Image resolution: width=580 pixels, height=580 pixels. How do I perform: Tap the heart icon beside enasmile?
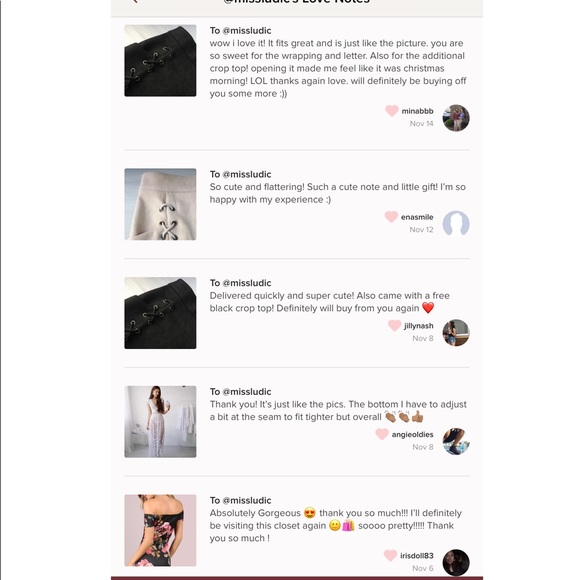coord(391,216)
